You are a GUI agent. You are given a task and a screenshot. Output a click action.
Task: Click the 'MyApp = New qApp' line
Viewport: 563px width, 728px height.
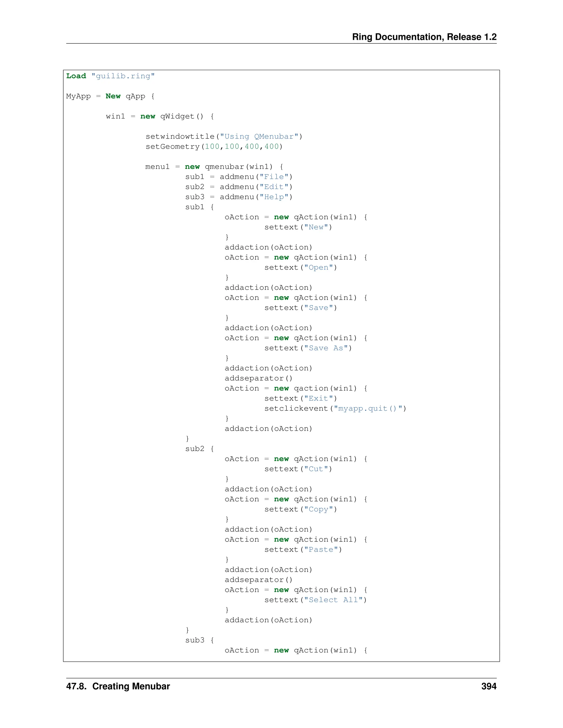[110, 96]
